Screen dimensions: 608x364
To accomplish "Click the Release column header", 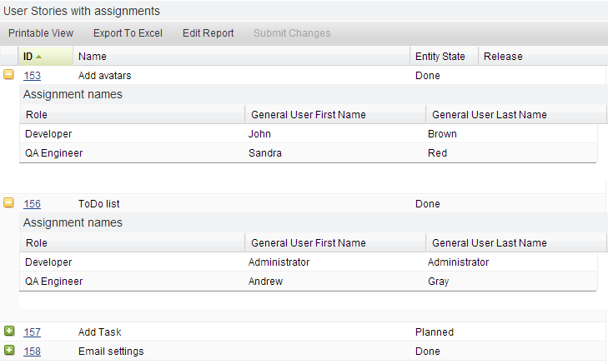I will (x=503, y=57).
